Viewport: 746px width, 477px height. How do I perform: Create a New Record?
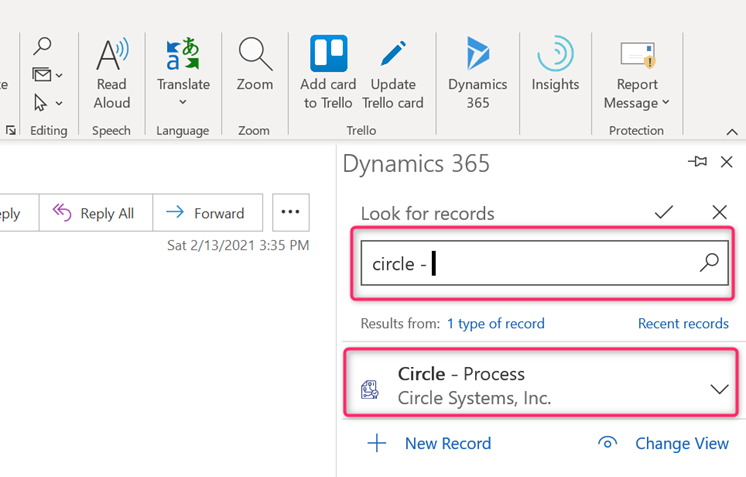pos(429,443)
